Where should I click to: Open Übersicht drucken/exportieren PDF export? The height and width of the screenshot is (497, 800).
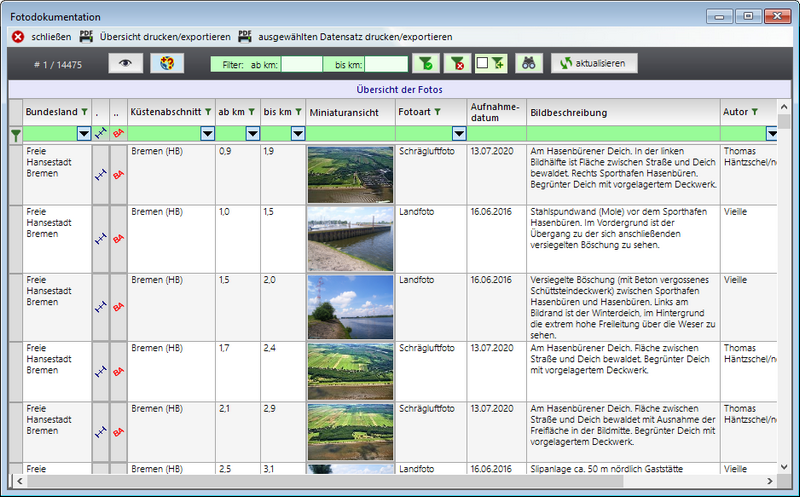coord(155,37)
